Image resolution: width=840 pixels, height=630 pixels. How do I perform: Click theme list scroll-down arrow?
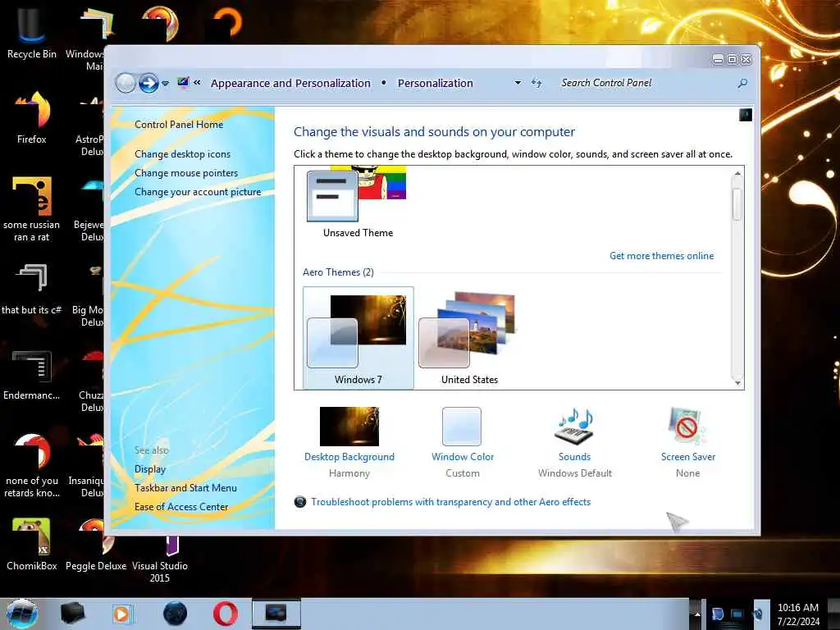737,382
